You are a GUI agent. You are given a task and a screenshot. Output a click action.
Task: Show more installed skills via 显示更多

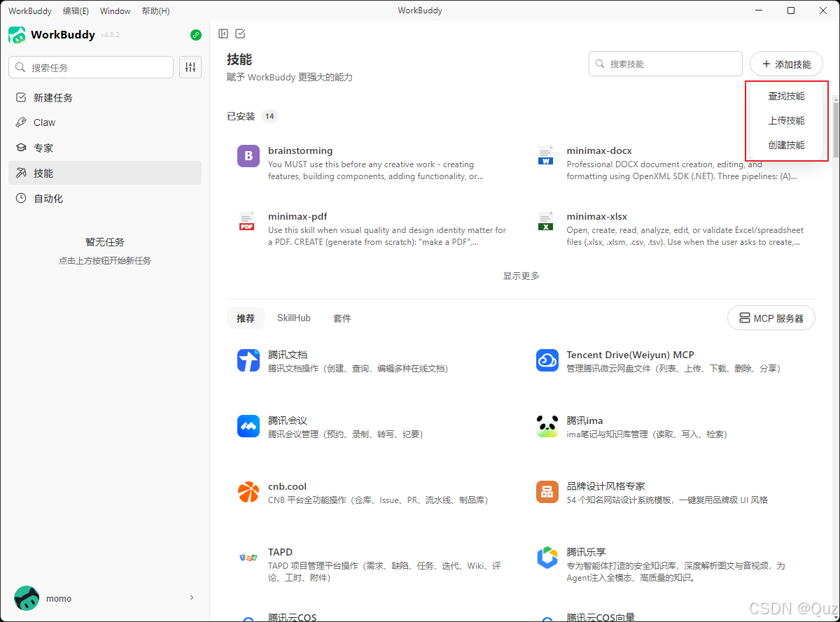[521, 275]
